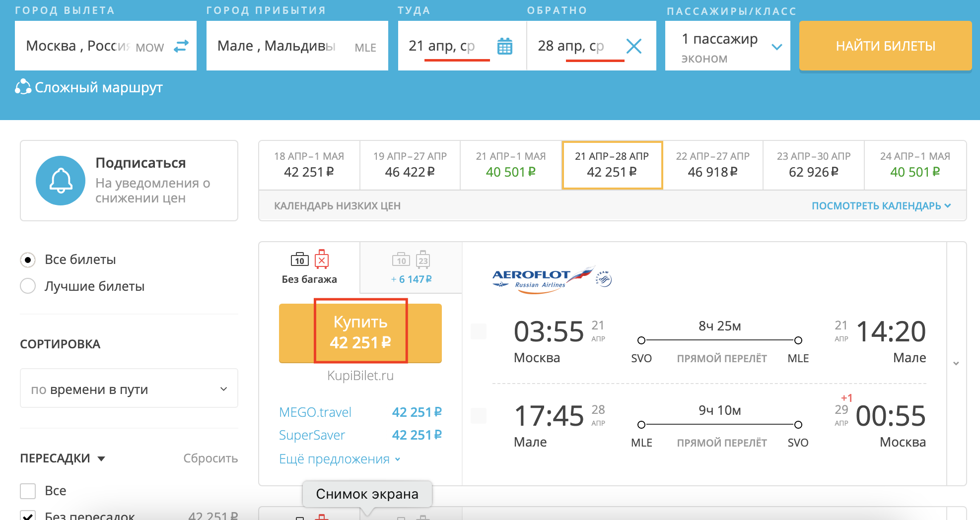This screenshot has height=520, width=980.
Task: Click the bell notification subscribe icon
Action: (x=61, y=181)
